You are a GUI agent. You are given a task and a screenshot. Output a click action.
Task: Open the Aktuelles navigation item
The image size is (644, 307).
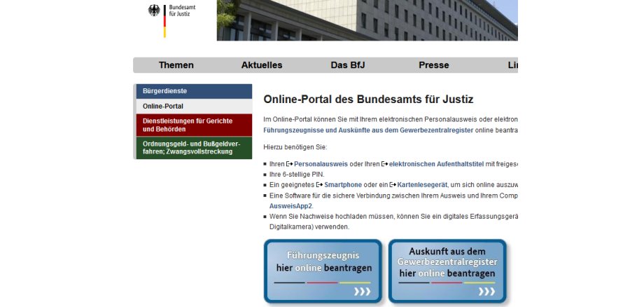click(262, 65)
